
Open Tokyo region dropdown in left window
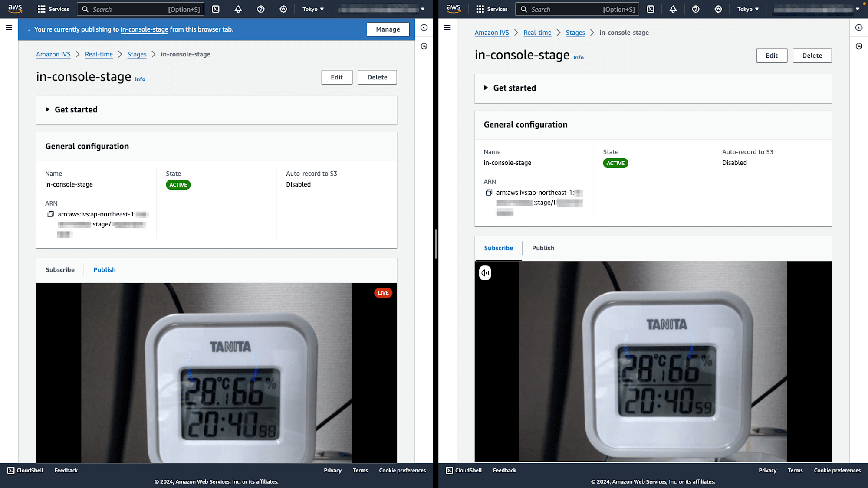313,9
